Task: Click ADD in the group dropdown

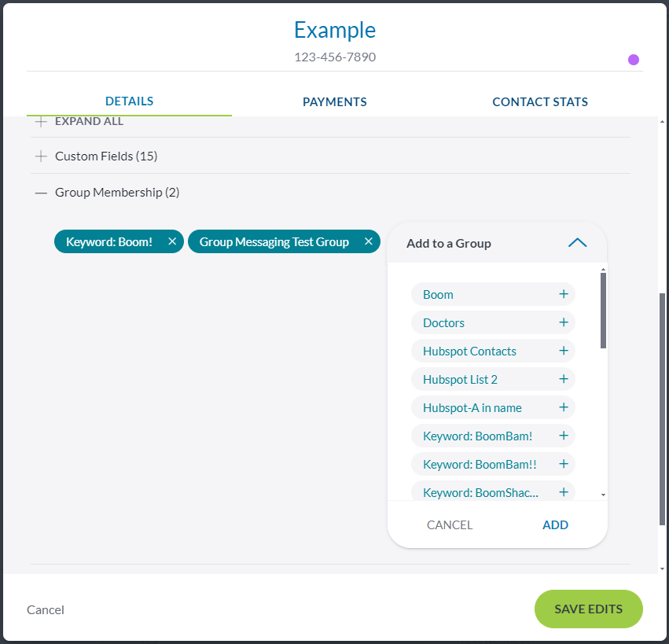Action: (555, 524)
